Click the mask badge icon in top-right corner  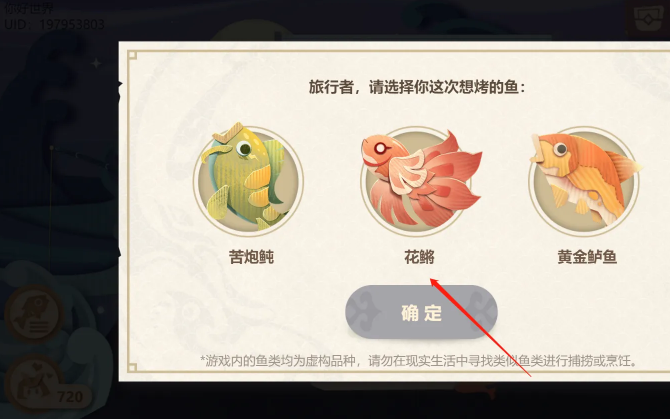tap(648, 18)
